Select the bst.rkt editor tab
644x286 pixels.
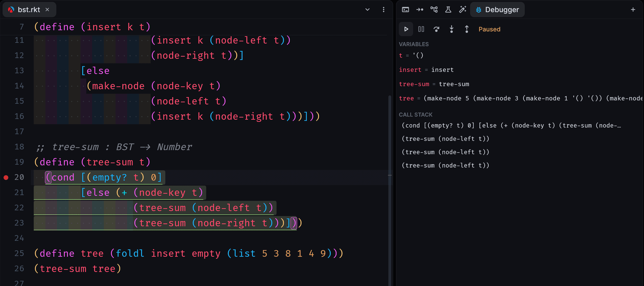pos(29,10)
